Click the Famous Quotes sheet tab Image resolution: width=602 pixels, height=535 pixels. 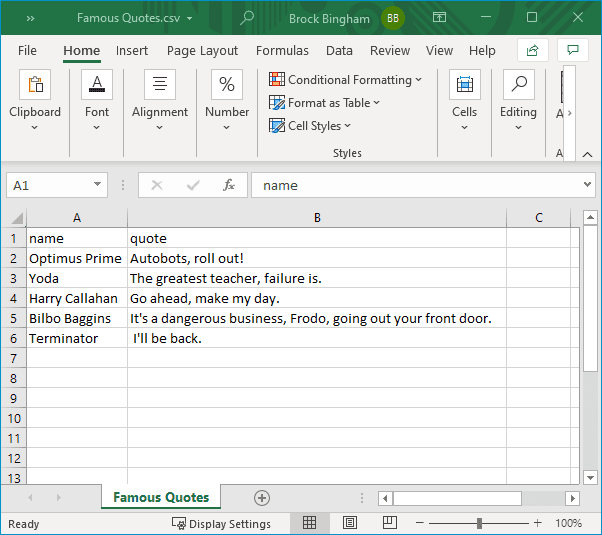click(161, 497)
